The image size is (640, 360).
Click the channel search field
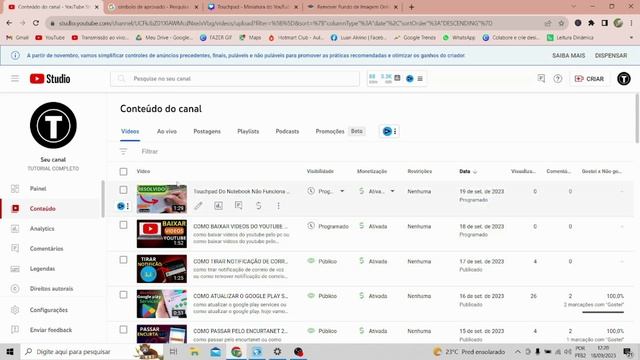point(235,78)
